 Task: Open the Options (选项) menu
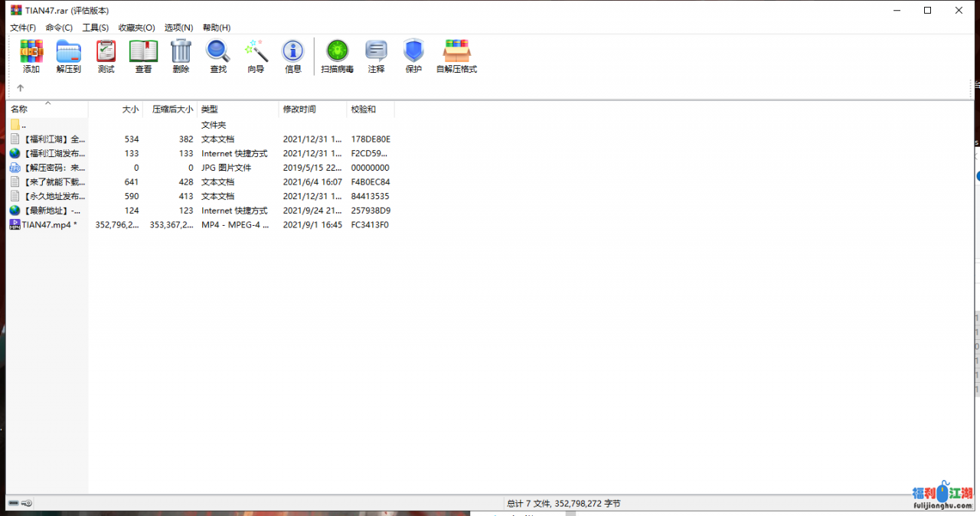178,28
